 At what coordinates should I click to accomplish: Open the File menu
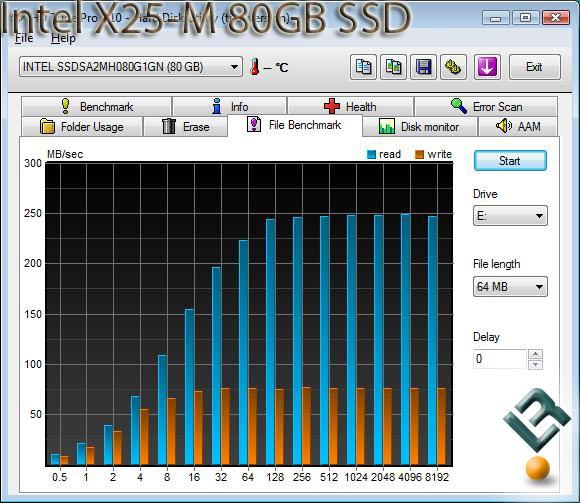pos(24,38)
